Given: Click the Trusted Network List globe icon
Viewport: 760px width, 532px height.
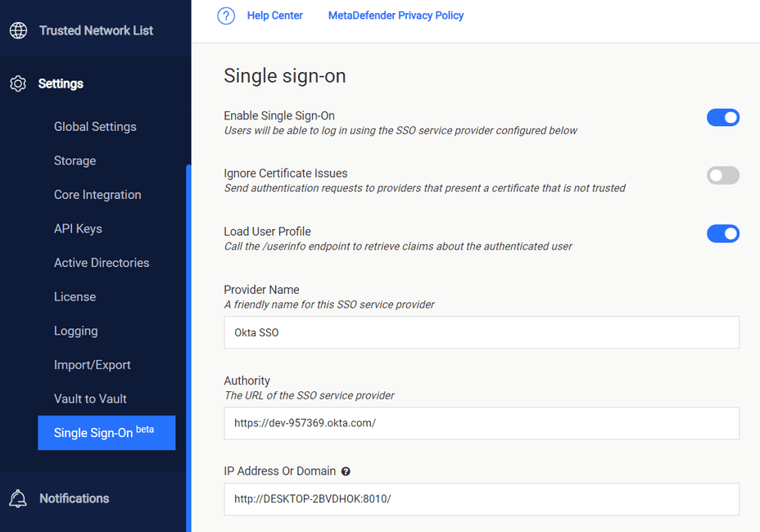Looking at the screenshot, I should pyautogui.click(x=18, y=30).
